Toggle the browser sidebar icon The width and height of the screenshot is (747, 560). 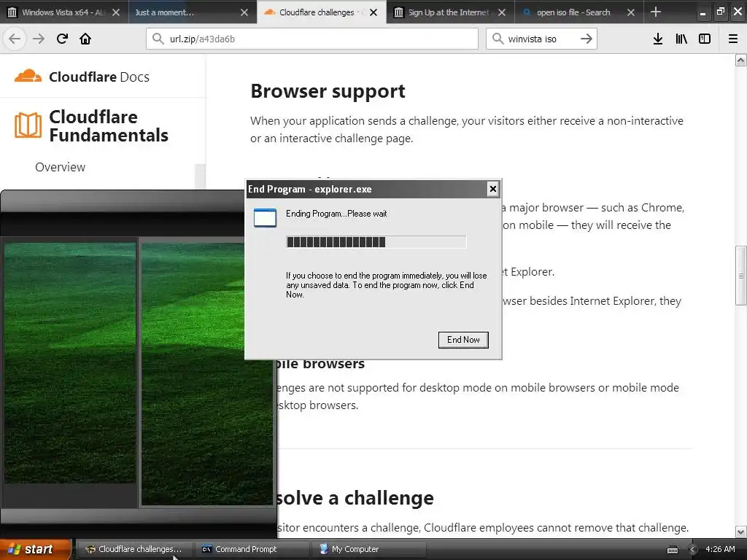coord(705,39)
